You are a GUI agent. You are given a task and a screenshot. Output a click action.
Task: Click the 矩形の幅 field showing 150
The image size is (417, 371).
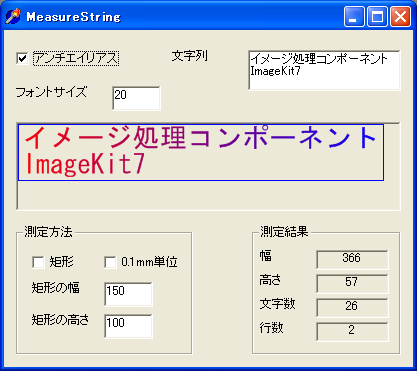(128, 294)
